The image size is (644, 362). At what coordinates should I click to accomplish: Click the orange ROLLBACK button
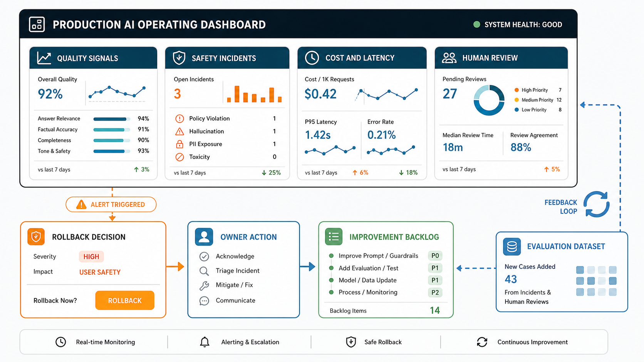point(125,300)
